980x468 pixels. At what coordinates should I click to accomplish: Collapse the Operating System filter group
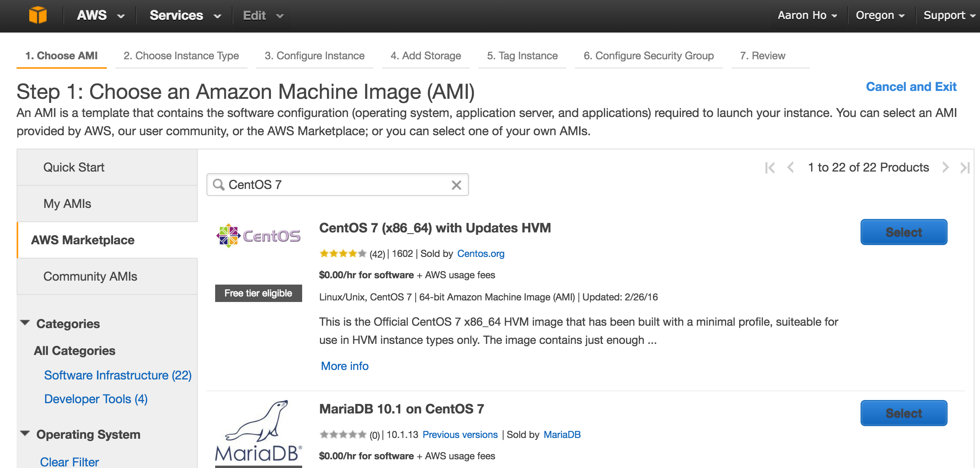(25, 434)
